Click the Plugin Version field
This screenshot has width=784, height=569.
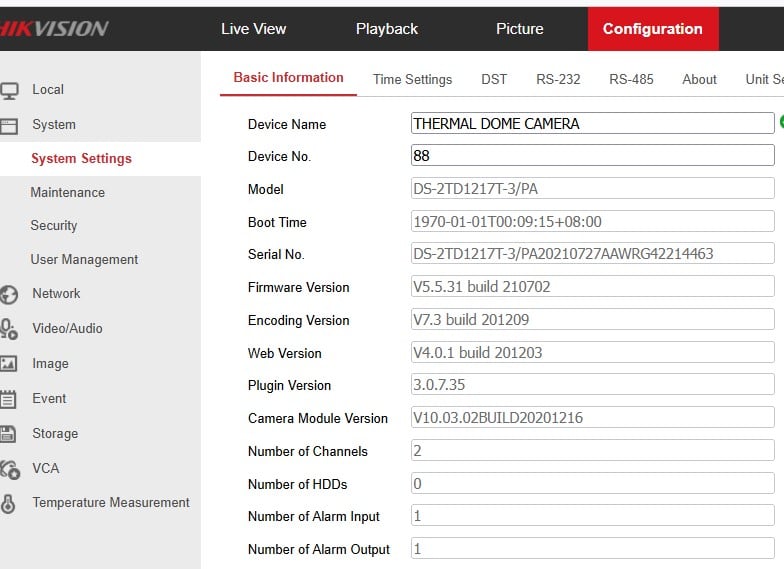point(592,384)
